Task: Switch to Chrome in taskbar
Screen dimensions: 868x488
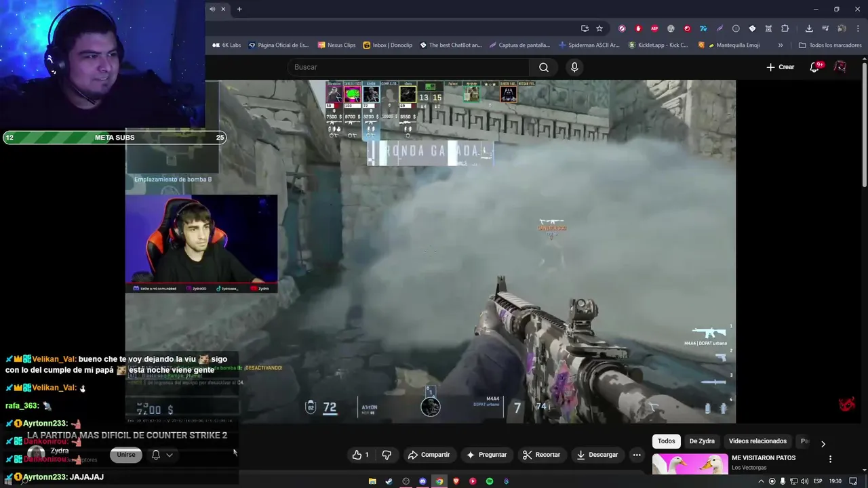Action: [439, 481]
